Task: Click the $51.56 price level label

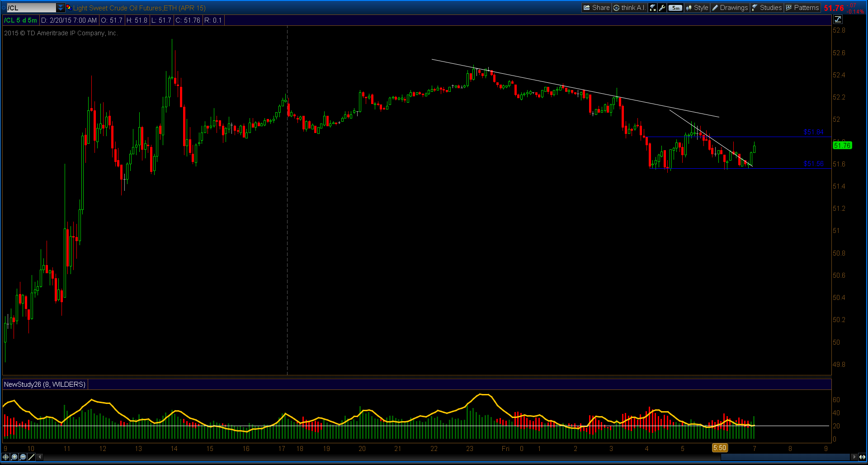Action: [x=813, y=164]
